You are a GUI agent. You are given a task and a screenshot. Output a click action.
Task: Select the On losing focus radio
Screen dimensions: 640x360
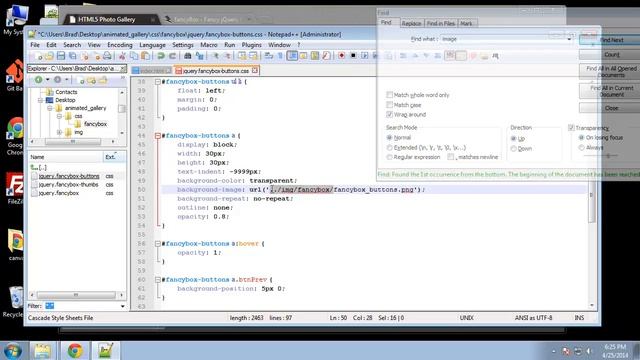pos(582,138)
